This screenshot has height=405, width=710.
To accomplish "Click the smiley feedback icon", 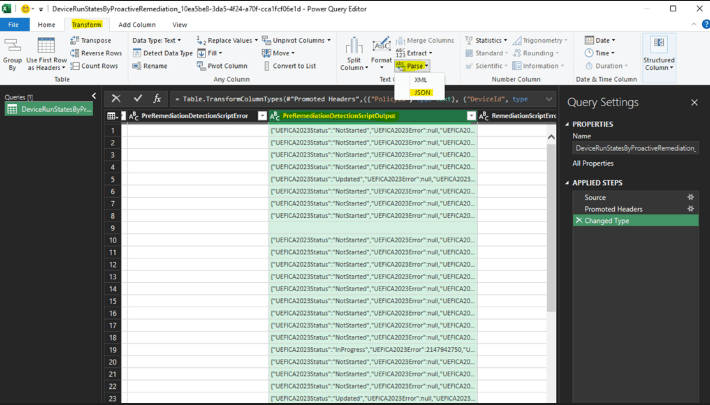I will point(26,9).
